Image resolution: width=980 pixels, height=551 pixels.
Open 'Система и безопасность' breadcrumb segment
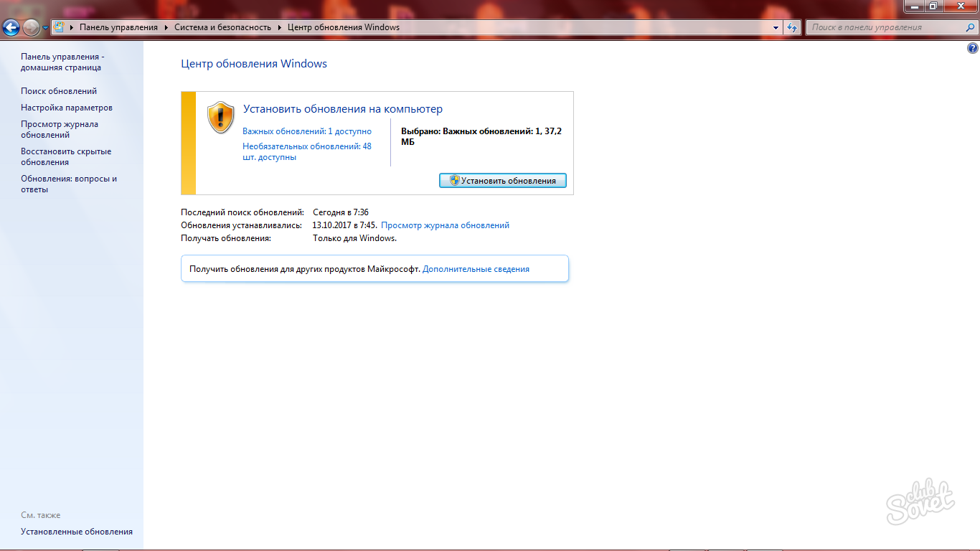(x=222, y=27)
